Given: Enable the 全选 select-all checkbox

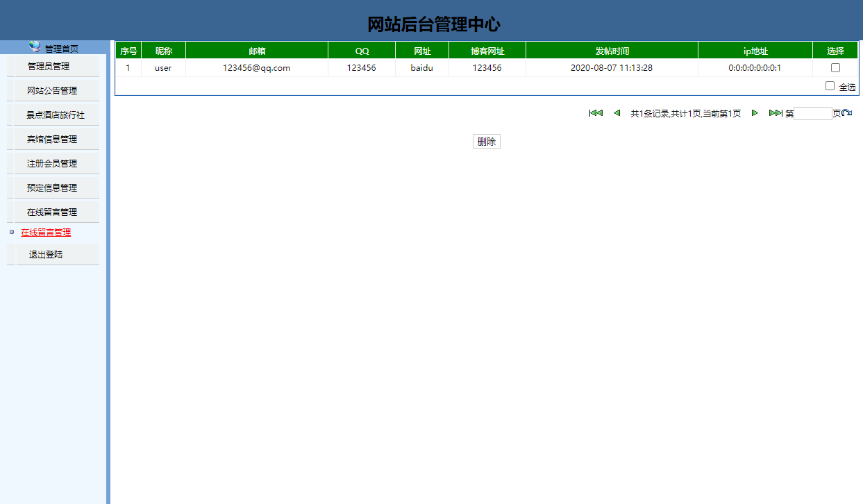Looking at the screenshot, I should tap(830, 85).
